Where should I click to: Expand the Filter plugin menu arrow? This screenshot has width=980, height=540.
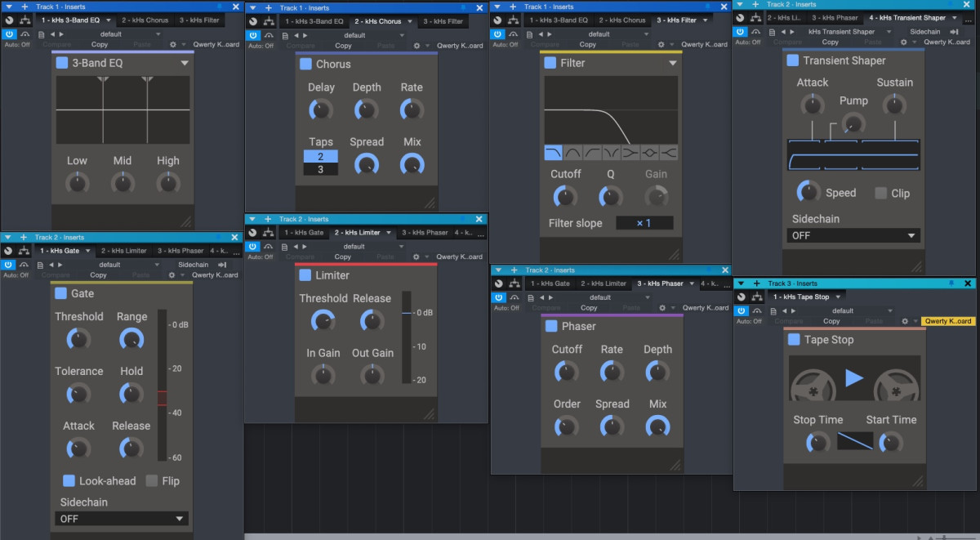[x=673, y=63]
